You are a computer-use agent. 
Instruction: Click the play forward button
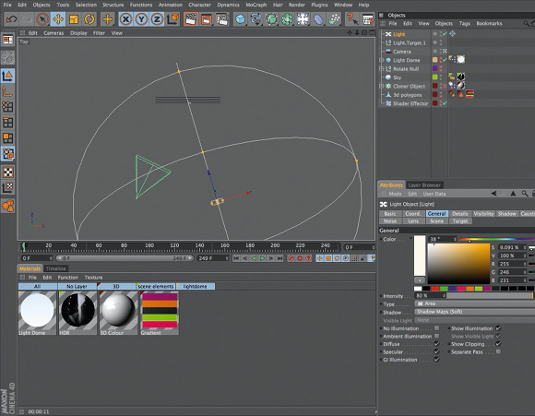(262, 258)
